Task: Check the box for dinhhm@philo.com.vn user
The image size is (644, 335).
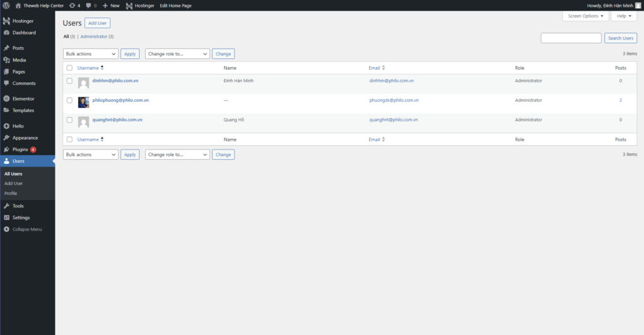Action: 70,81
